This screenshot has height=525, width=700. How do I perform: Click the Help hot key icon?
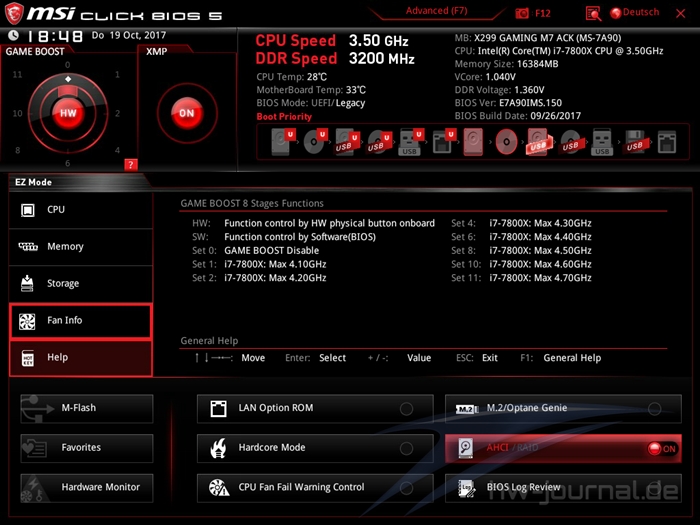28,358
